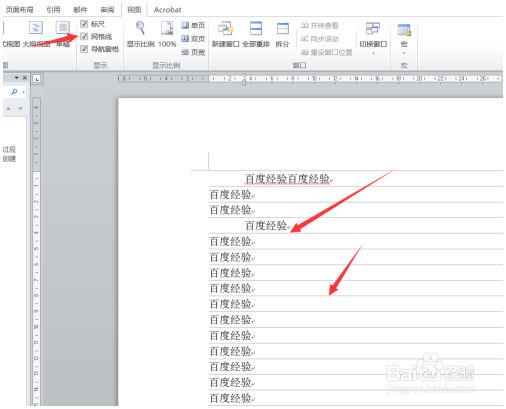Image resolution: width=506 pixels, height=409 pixels.
Task: Click 全部重排 arrange all windows
Action: [256, 35]
